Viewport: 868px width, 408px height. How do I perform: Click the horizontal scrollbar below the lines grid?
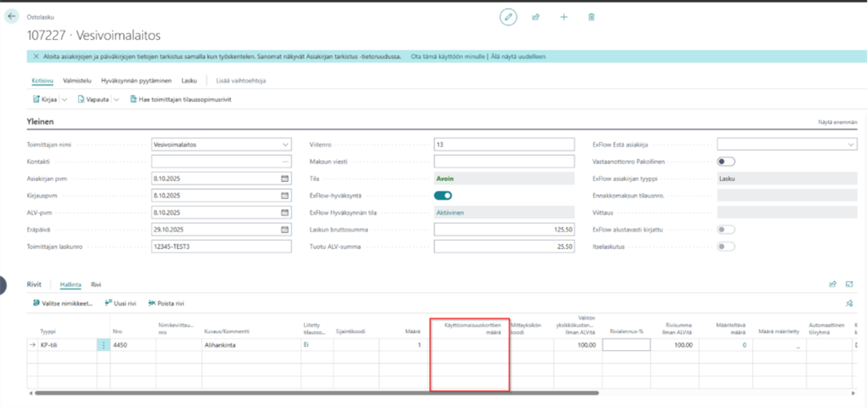(327, 393)
